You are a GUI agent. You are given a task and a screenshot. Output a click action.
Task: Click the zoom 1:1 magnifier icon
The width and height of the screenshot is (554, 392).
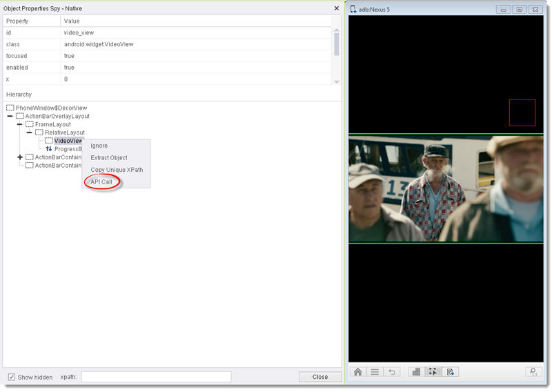tap(532, 371)
